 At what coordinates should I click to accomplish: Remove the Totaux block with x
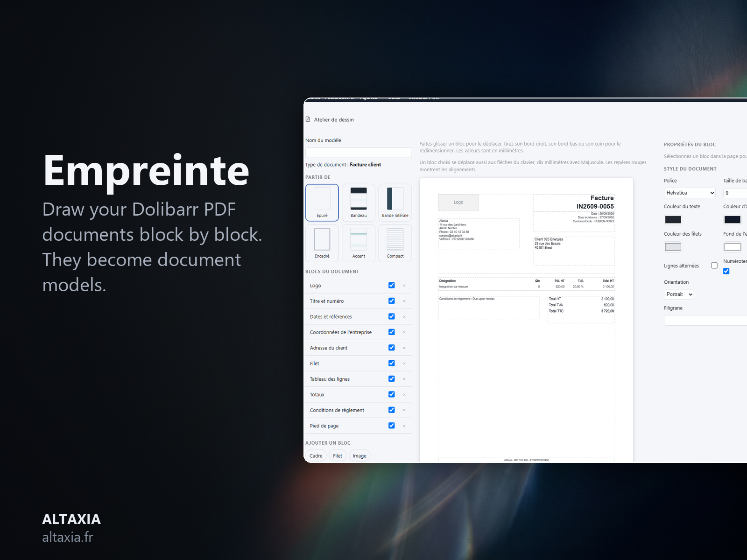pos(404,395)
